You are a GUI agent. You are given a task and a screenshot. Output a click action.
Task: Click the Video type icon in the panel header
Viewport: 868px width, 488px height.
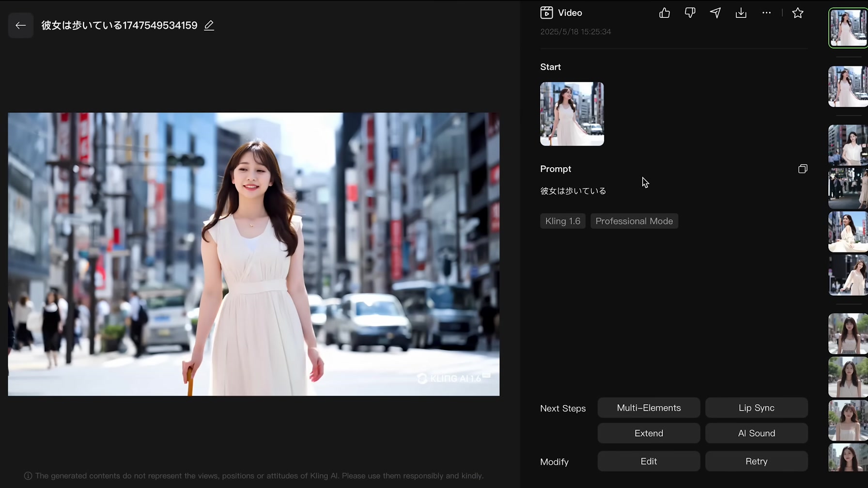coord(546,13)
